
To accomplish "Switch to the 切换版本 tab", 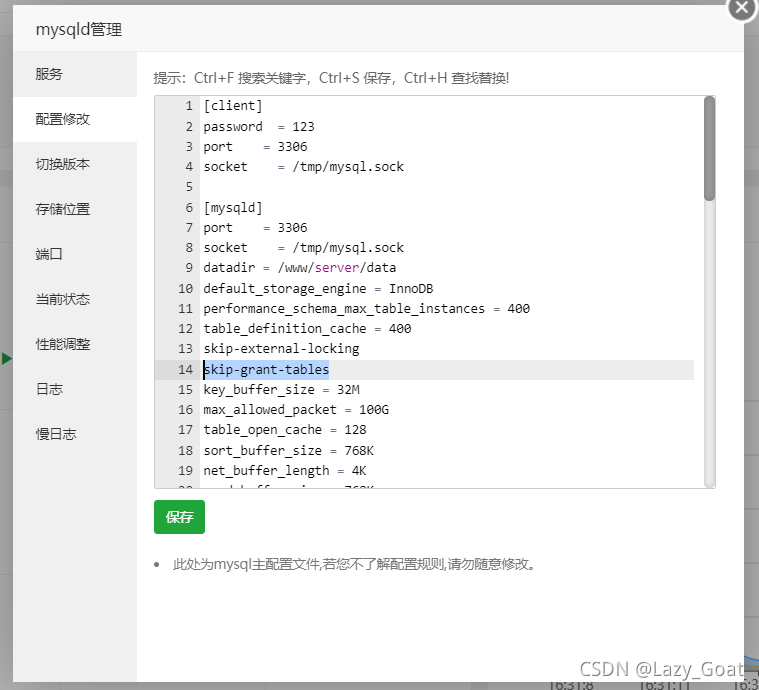I will pos(75,164).
